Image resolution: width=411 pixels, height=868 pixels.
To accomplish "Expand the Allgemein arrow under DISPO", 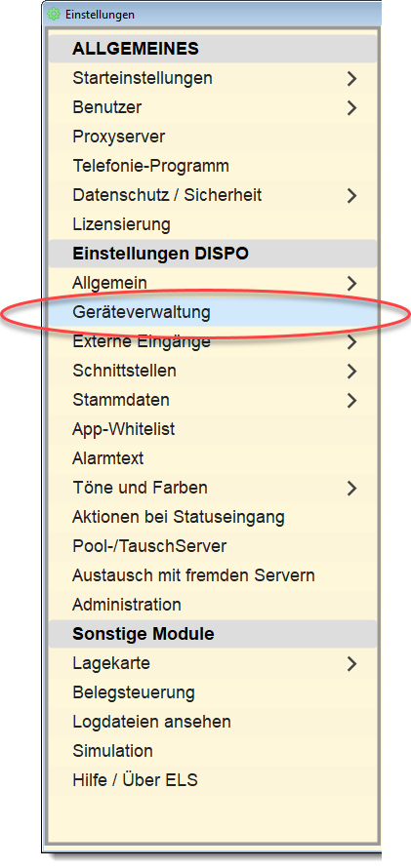I will (x=351, y=284).
